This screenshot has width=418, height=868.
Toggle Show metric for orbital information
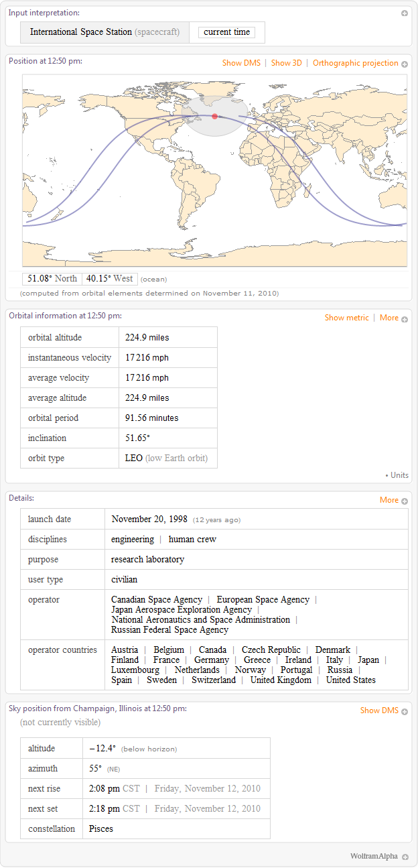click(x=346, y=318)
